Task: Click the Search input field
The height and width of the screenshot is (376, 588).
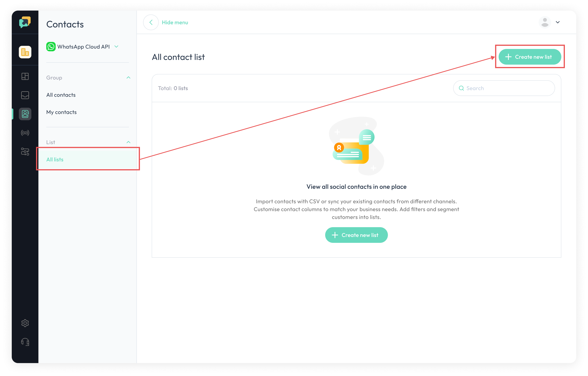Action: click(504, 88)
